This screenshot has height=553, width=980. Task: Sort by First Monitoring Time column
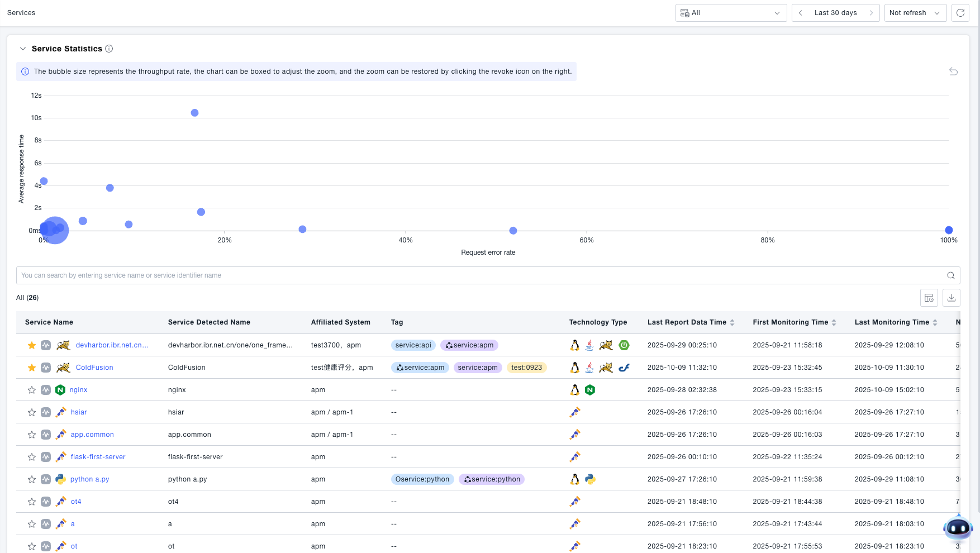pos(834,322)
